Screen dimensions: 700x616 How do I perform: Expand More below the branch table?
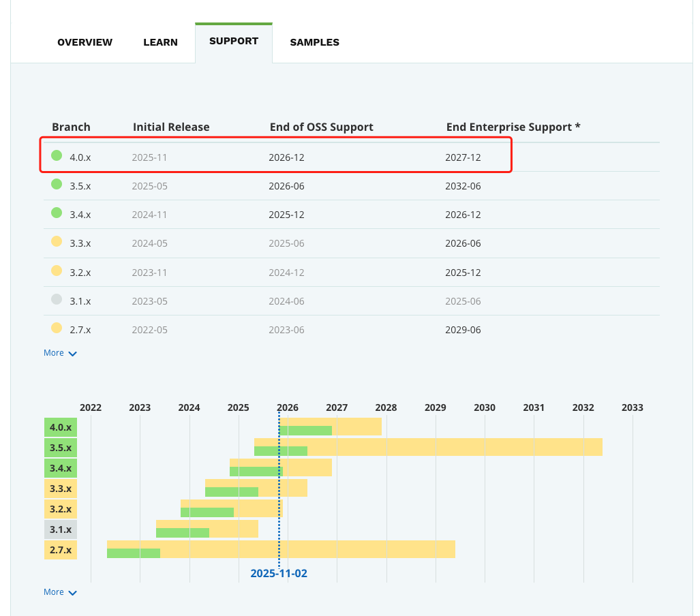click(54, 353)
